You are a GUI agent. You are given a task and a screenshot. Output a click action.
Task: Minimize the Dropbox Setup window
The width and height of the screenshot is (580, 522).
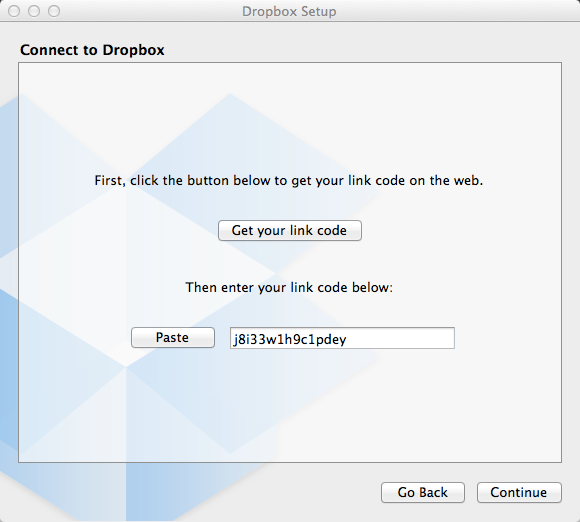pyautogui.click(x=34, y=11)
